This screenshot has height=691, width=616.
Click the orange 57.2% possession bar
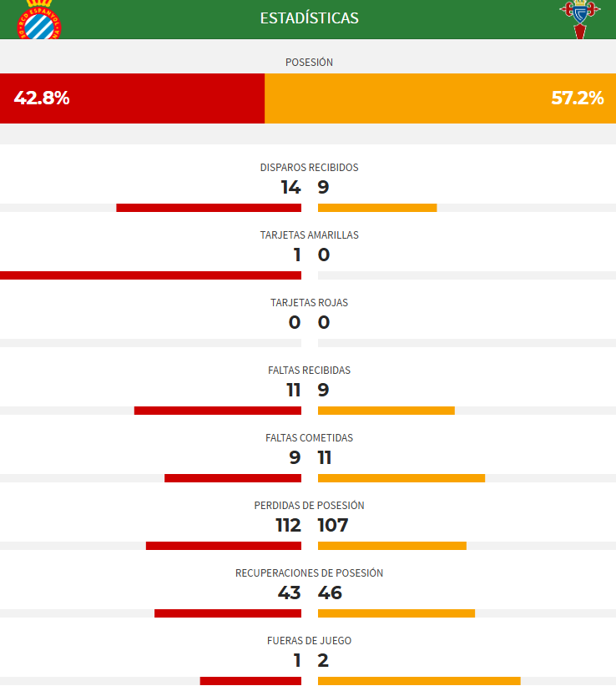(440, 98)
